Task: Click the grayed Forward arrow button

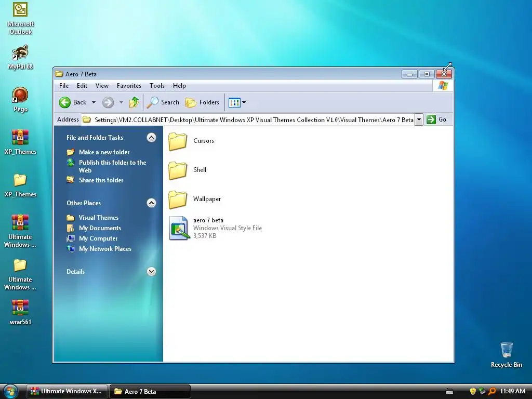Action: pyautogui.click(x=108, y=102)
